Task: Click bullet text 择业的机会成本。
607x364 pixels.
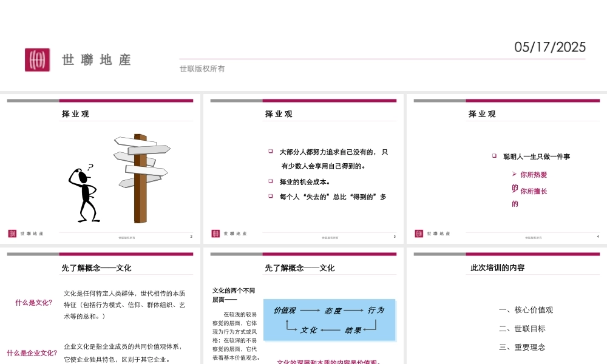Action: (305, 182)
